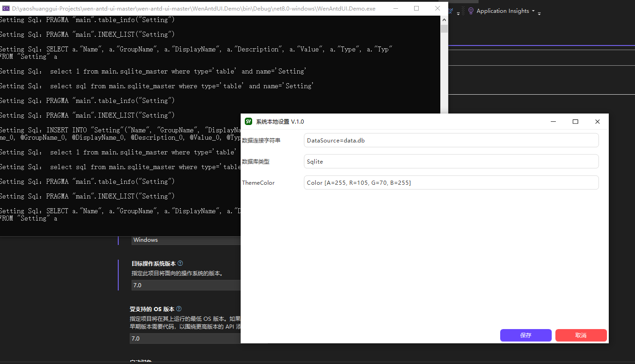Open help icon beside 受支持的 OS 版本
Image resolution: width=635 pixels, height=364 pixels.
pyautogui.click(x=179, y=309)
